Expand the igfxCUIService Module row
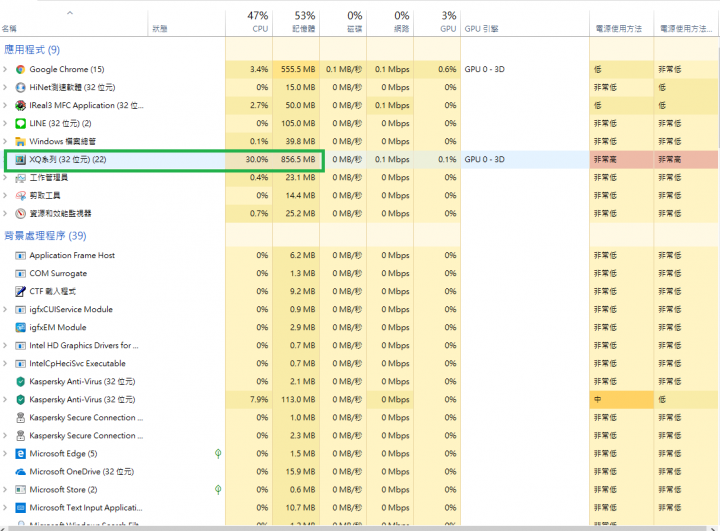This screenshot has height=531, width=720. pos(5,309)
